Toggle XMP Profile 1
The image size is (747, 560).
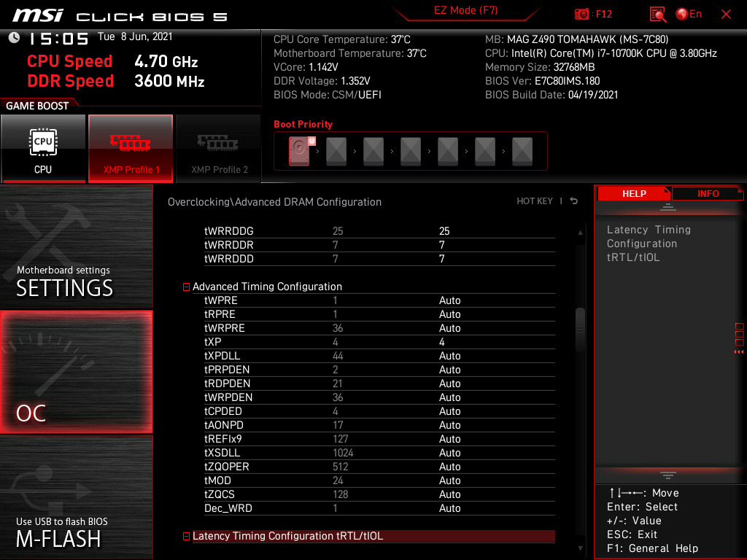(131, 149)
